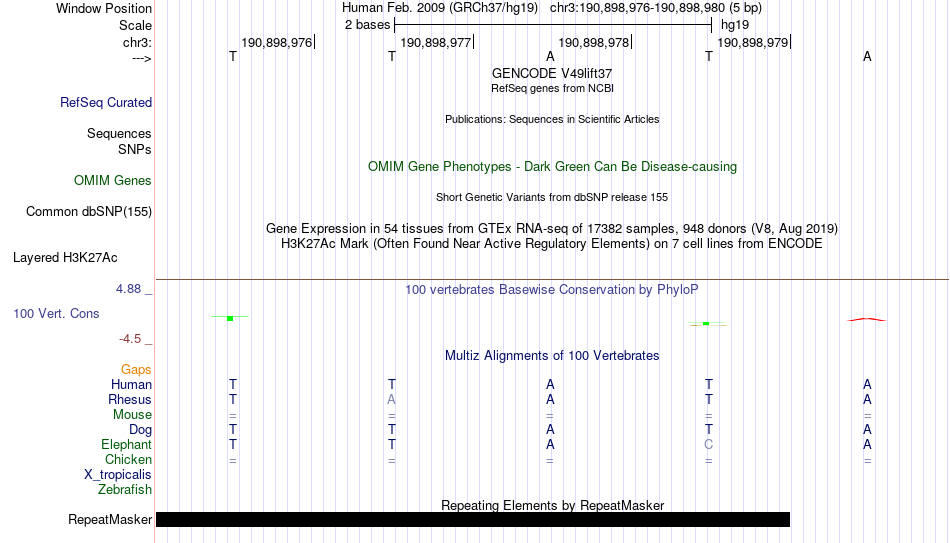Click the Window Position label

click(x=104, y=8)
